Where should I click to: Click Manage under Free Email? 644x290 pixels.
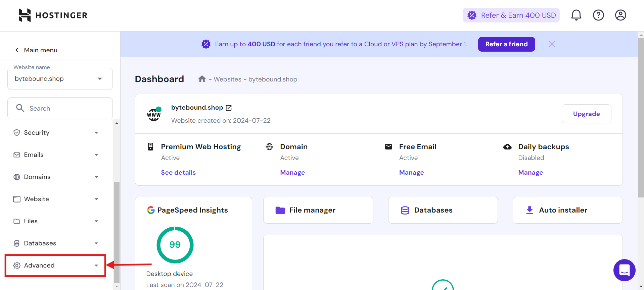tap(411, 172)
